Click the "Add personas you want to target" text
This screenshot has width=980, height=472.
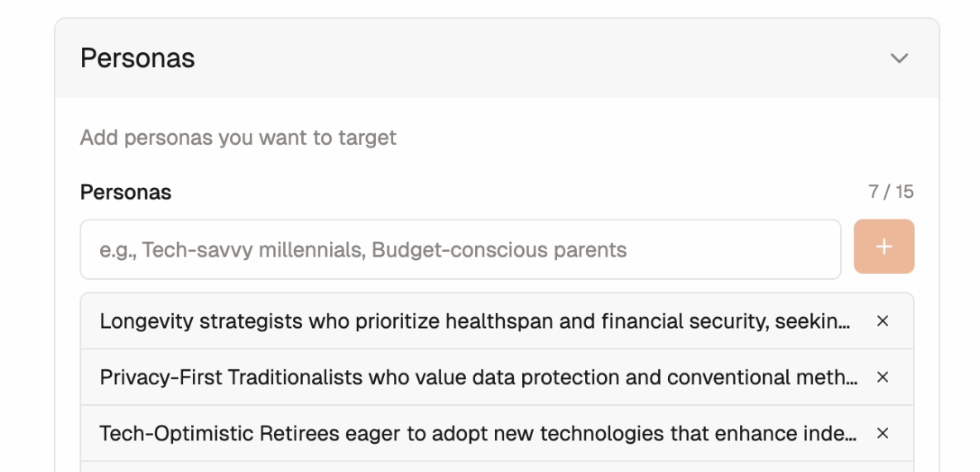[x=238, y=137]
